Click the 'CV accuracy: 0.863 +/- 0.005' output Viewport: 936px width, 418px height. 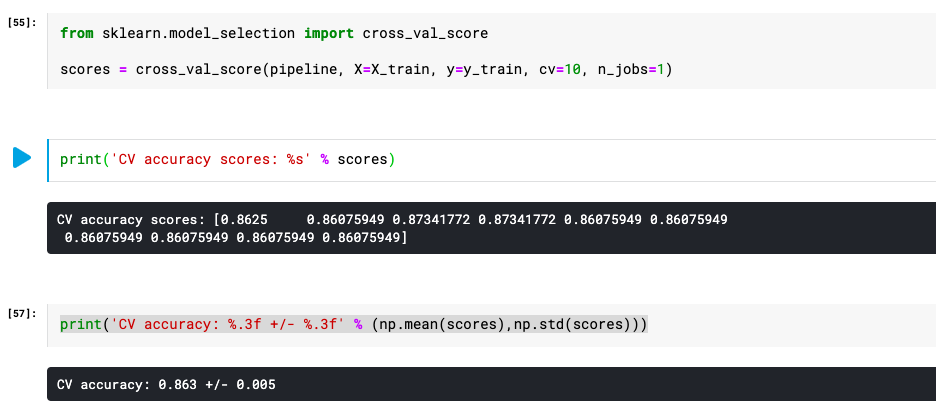(167, 385)
